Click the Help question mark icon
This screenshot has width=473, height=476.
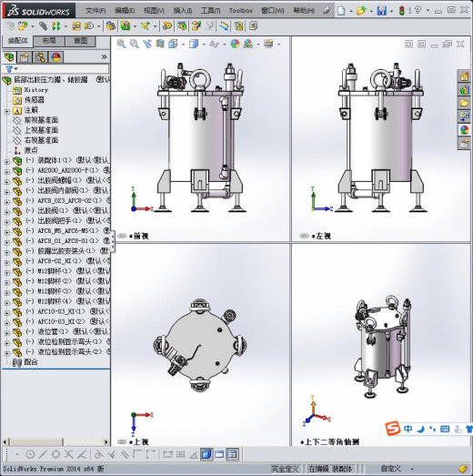[x=418, y=10]
